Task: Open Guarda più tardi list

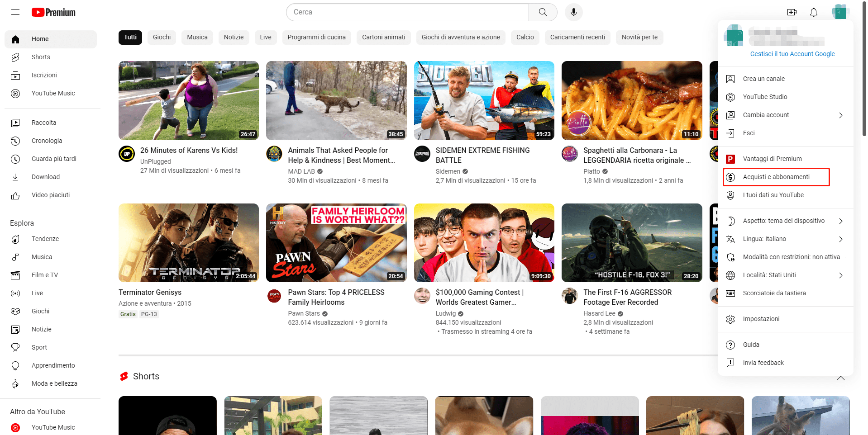Action: pos(51,159)
